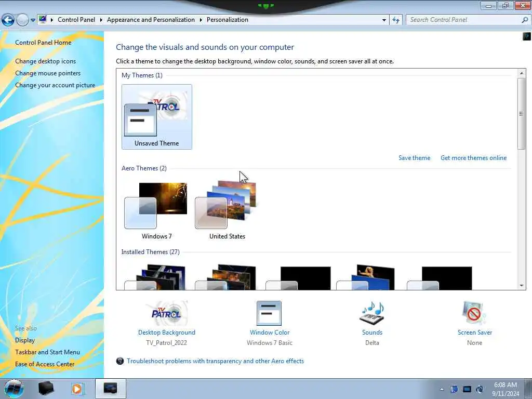This screenshot has height=399, width=532.
Task: Open Change mouse pointers link
Action: (48, 73)
